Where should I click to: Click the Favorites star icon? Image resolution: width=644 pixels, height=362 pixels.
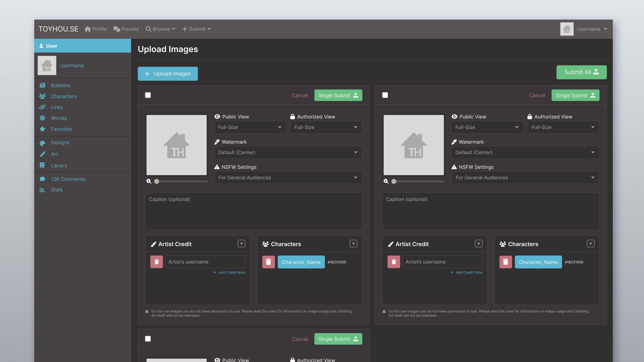pos(42,129)
